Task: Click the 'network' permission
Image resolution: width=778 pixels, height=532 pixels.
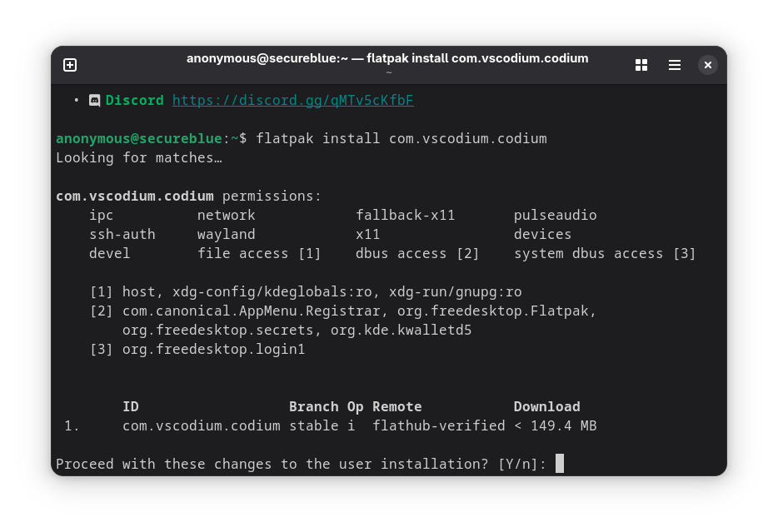Action: 227,215
